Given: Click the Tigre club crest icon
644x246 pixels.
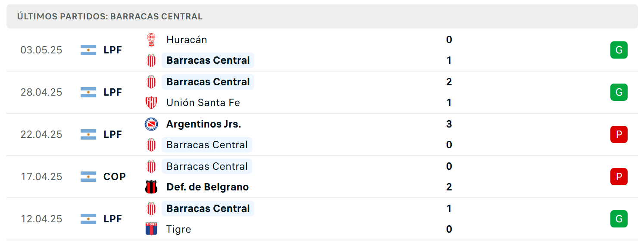Looking at the screenshot, I should click(151, 229).
